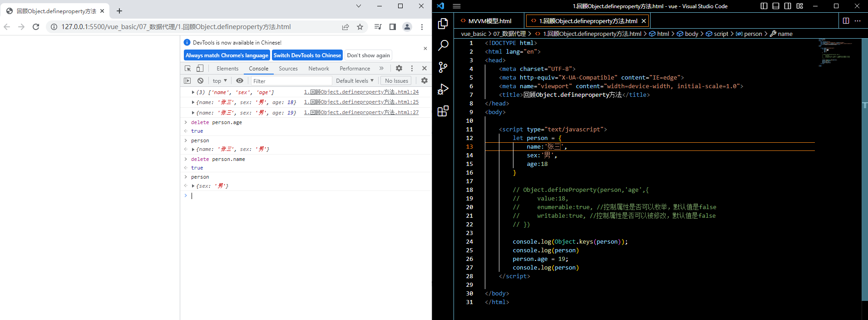Switch to the Performance tab in DevTools
868x320 pixels.
click(355, 68)
